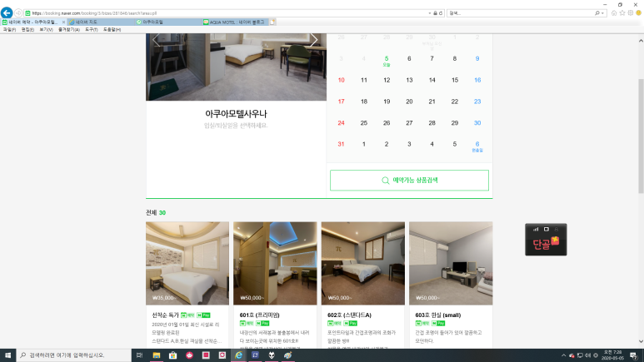The width and height of the screenshot is (644, 362).
Task: Open the 601호 (프리미엄) room thumbnail
Action: (x=275, y=264)
